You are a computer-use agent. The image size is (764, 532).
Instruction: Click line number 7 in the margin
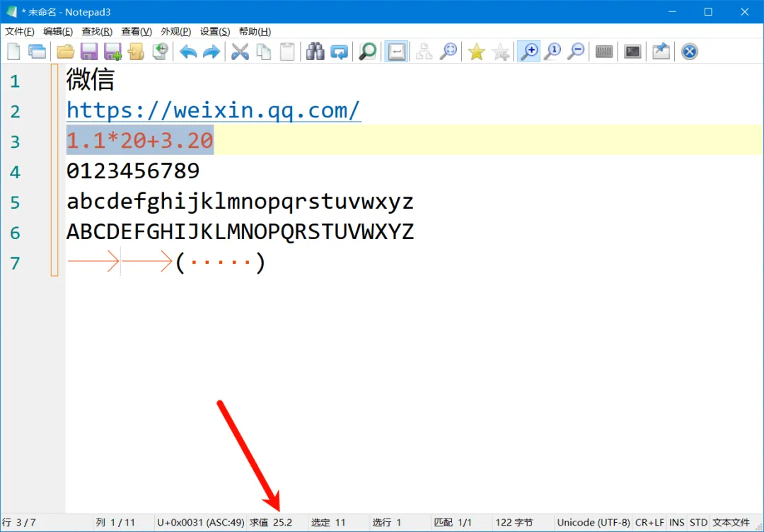point(15,263)
